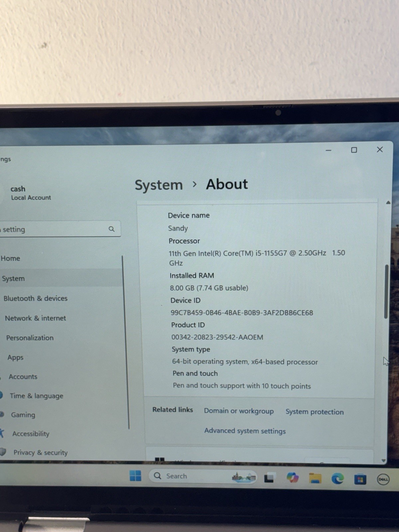Screen dimensions: 399x532
Task: Open the Windows Start menu
Action: pos(135,476)
